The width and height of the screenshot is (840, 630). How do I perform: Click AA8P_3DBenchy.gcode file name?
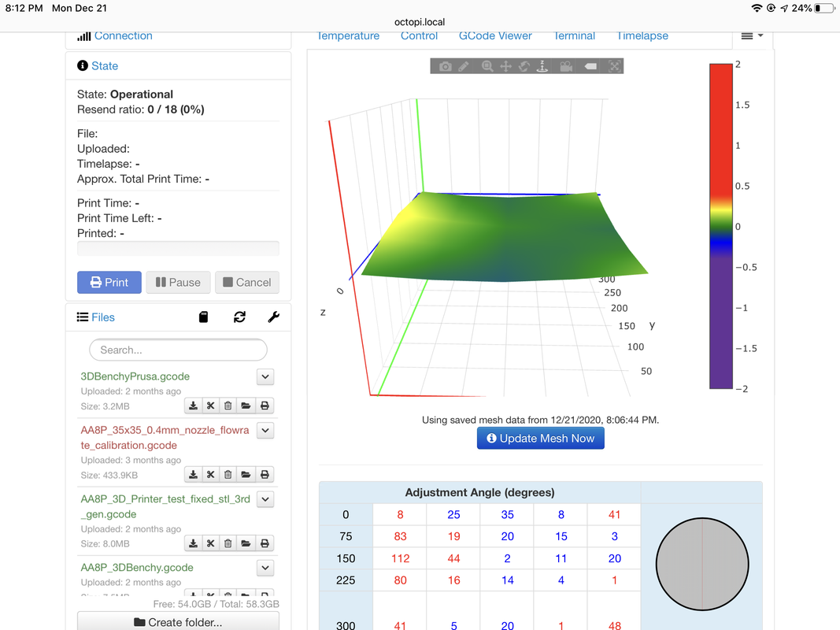pyautogui.click(x=137, y=568)
